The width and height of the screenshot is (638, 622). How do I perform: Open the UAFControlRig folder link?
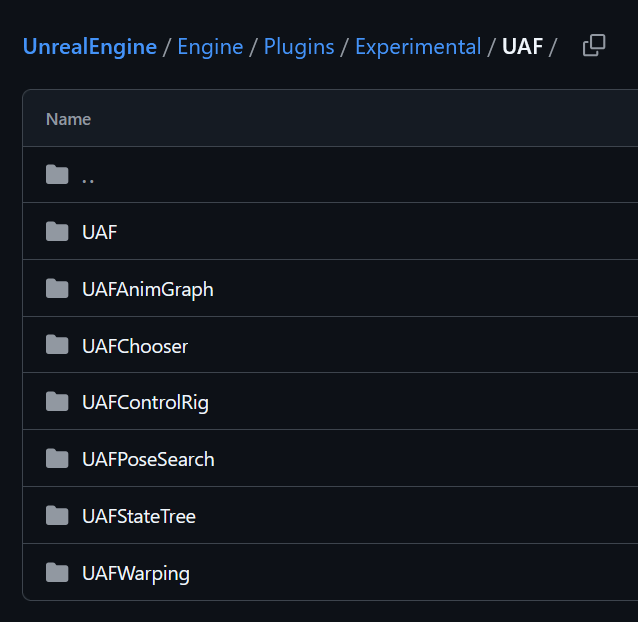(145, 403)
